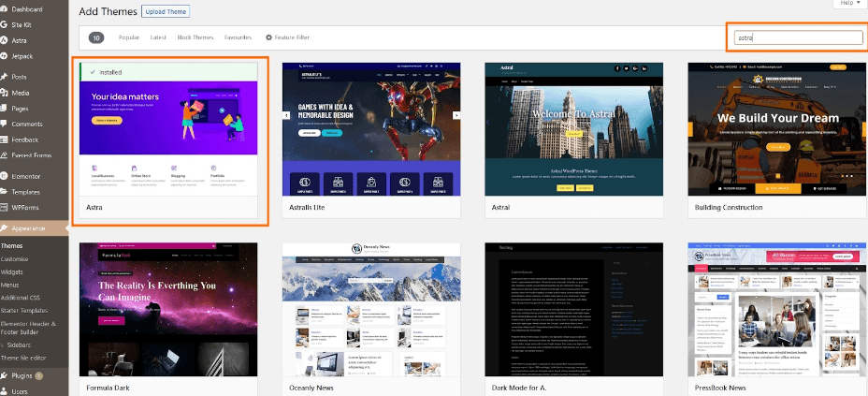
Task: Switch to the Block Themes tab
Action: click(195, 37)
